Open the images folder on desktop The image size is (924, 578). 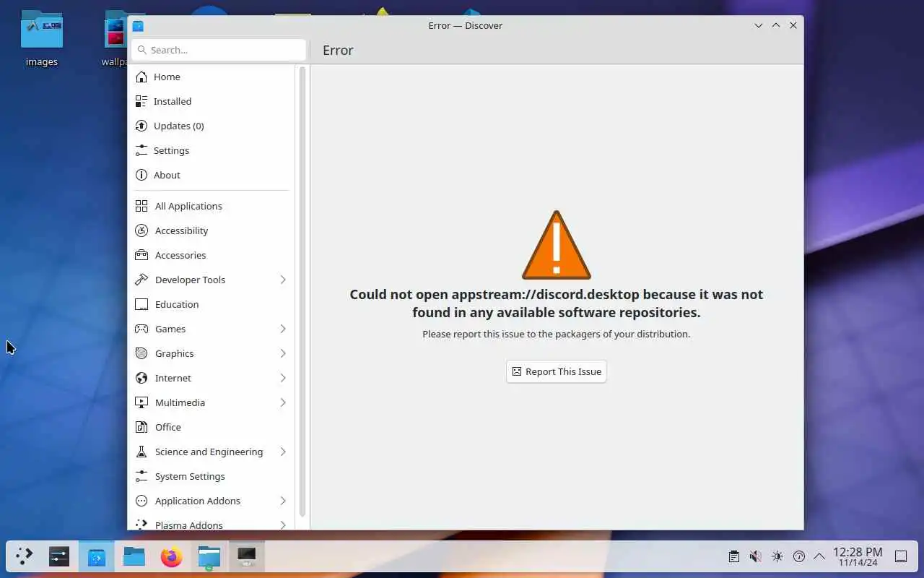coord(42,40)
